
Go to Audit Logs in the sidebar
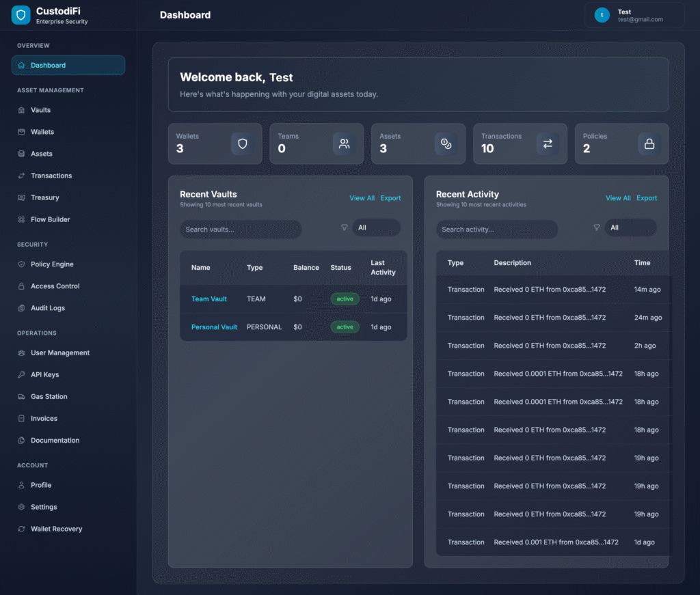point(68,308)
